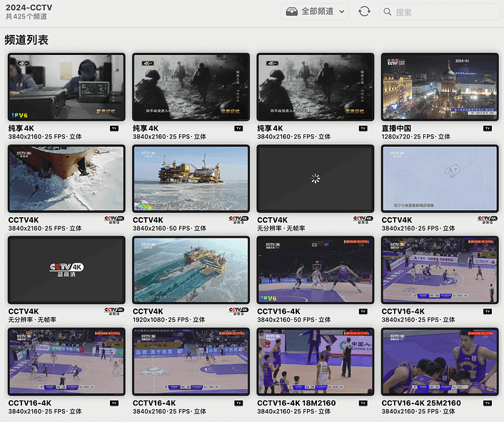Focus the 搜索 search field
This screenshot has width=504, height=422.
click(440, 12)
